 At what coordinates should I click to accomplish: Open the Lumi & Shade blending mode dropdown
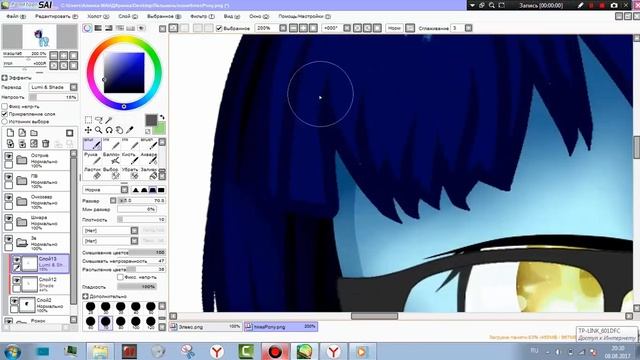(73, 87)
